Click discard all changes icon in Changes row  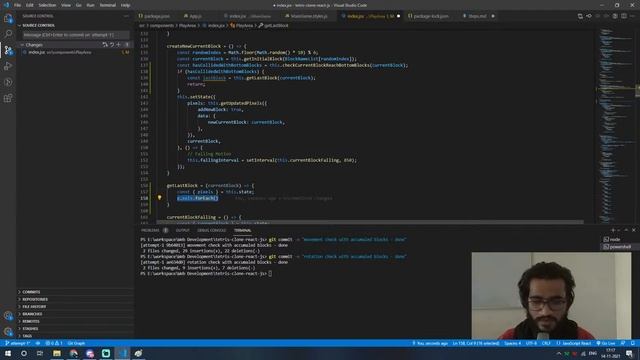pos(112,44)
